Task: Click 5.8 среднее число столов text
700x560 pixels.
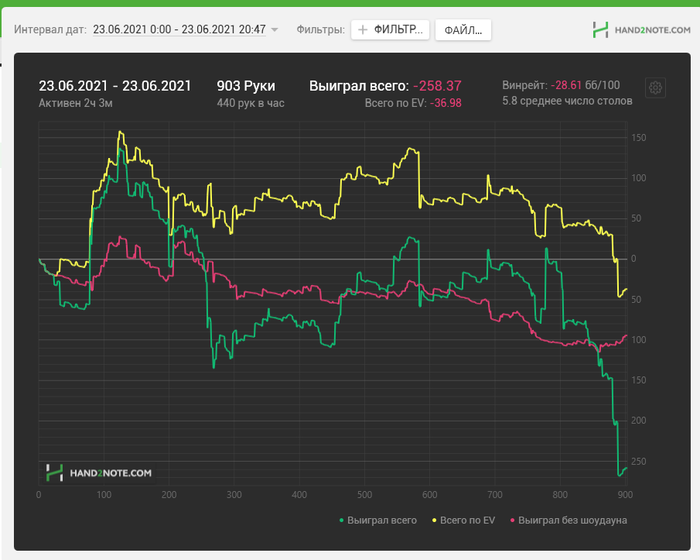Action: point(567,101)
